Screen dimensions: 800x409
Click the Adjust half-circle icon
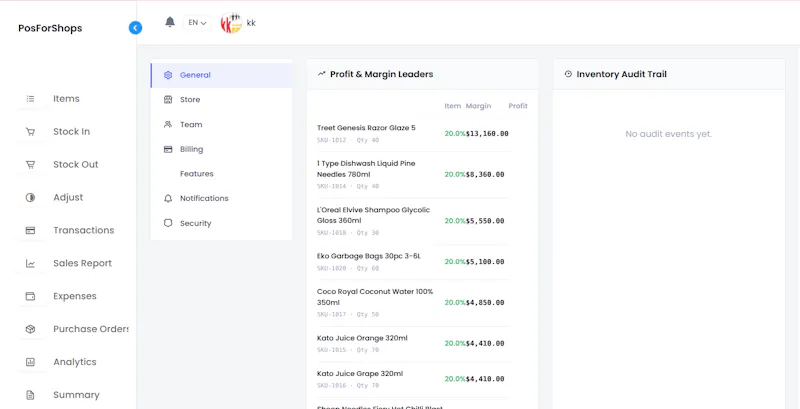click(x=30, y=197)
